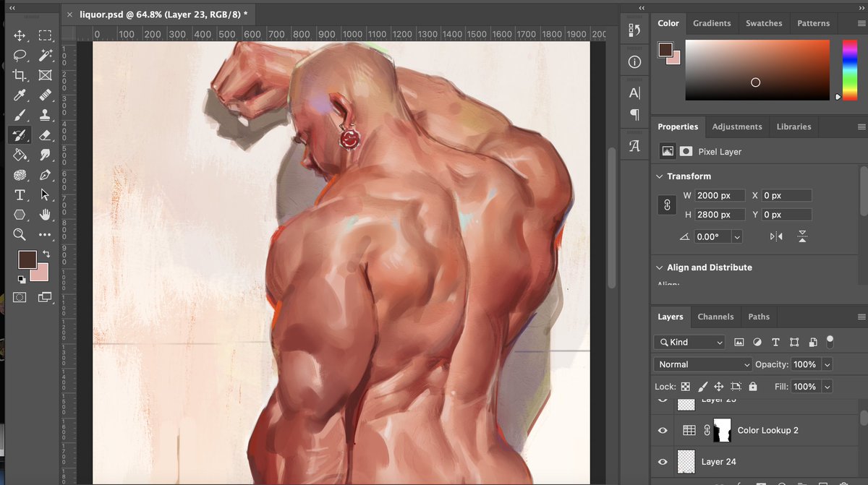Open the Opacity dropdown arrow
Image resolution: width=868 pixels, height=485 pixels.
[827, 364]
